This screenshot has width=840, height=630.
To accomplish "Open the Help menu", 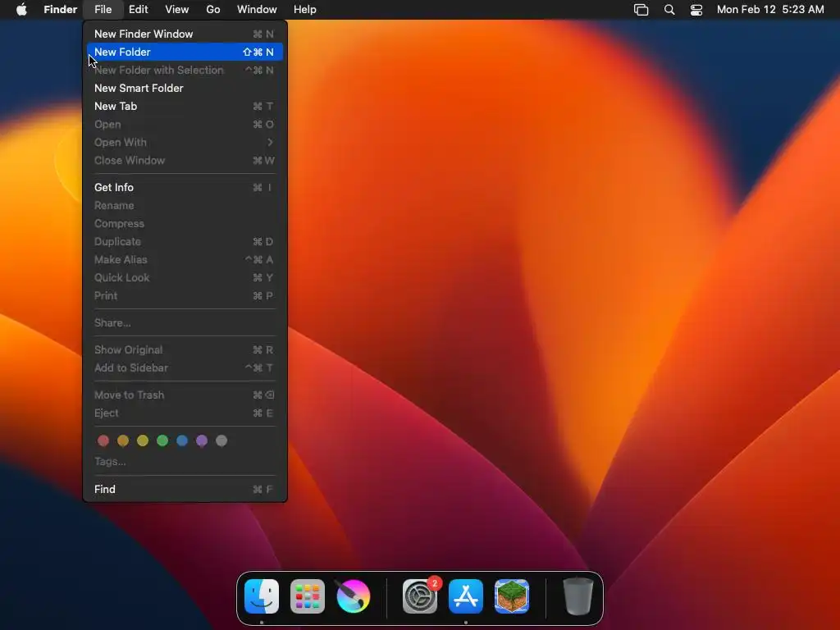I will click(305, 9).
